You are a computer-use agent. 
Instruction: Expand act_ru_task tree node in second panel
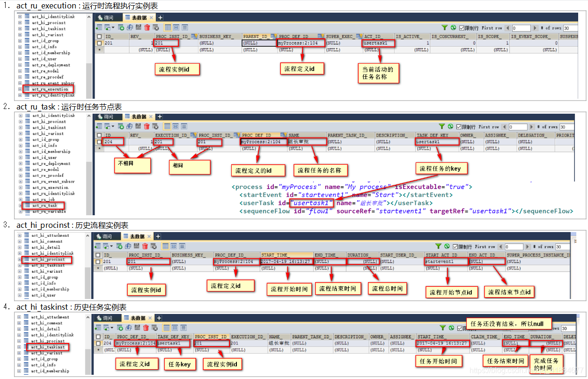pos(20,205)
